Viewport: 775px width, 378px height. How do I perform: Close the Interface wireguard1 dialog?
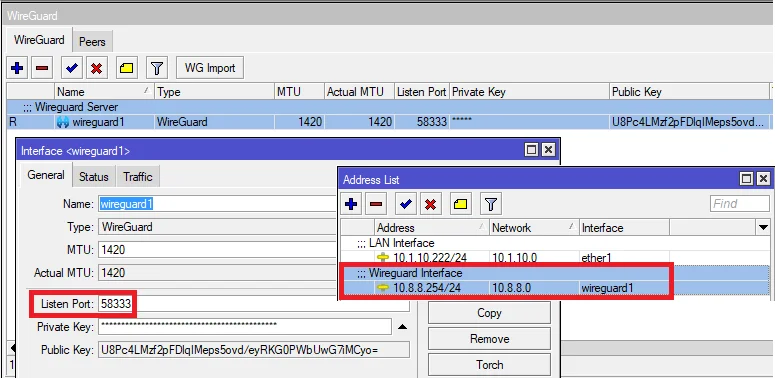548,150
